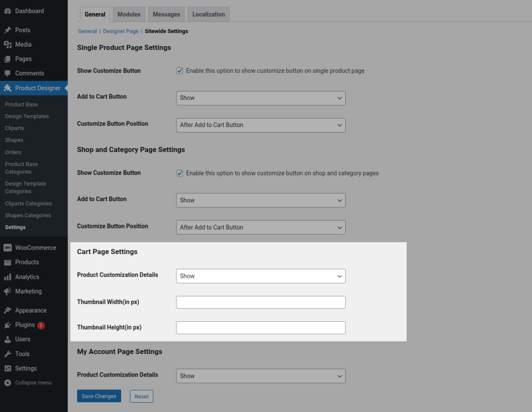Viewport: 532px width, 412px height.
Task: Click the Dashboard gauge icon
Action: coord(8,11)
